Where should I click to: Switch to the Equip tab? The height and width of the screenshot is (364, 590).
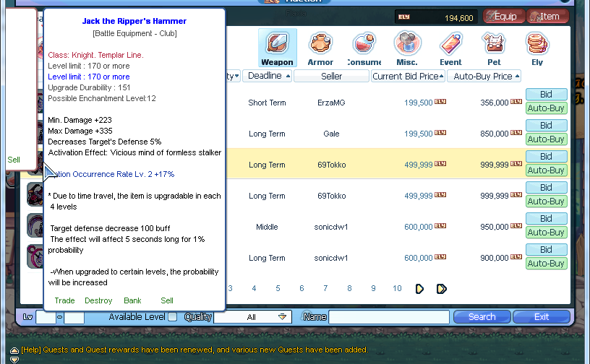tap(503, 16)
